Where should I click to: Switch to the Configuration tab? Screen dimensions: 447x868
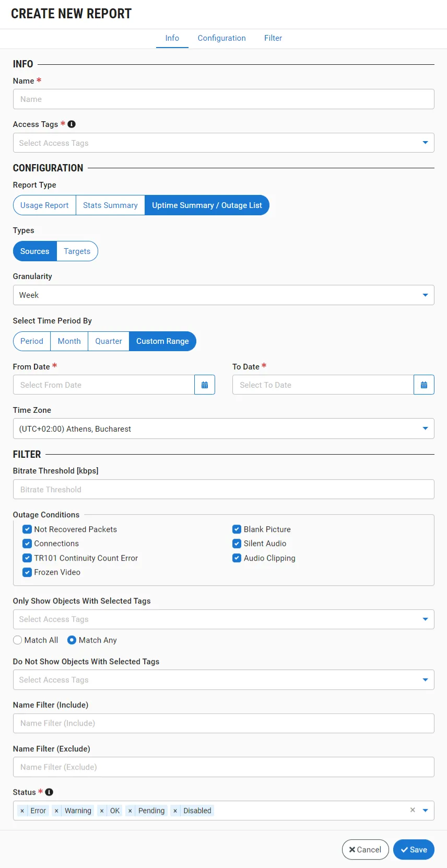pyautogui.click(x=221, y=38)
